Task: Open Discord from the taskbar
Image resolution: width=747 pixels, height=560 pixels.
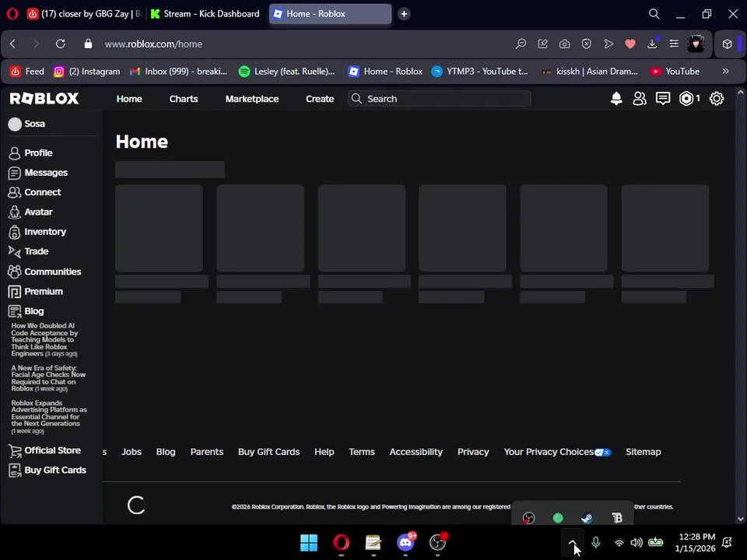Action: tap(405, 542)
